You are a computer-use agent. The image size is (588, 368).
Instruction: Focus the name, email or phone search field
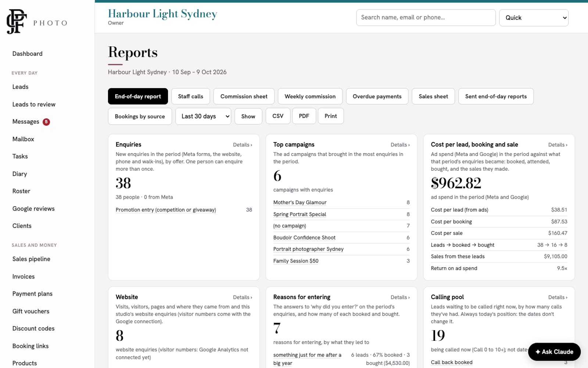point(426,18)
